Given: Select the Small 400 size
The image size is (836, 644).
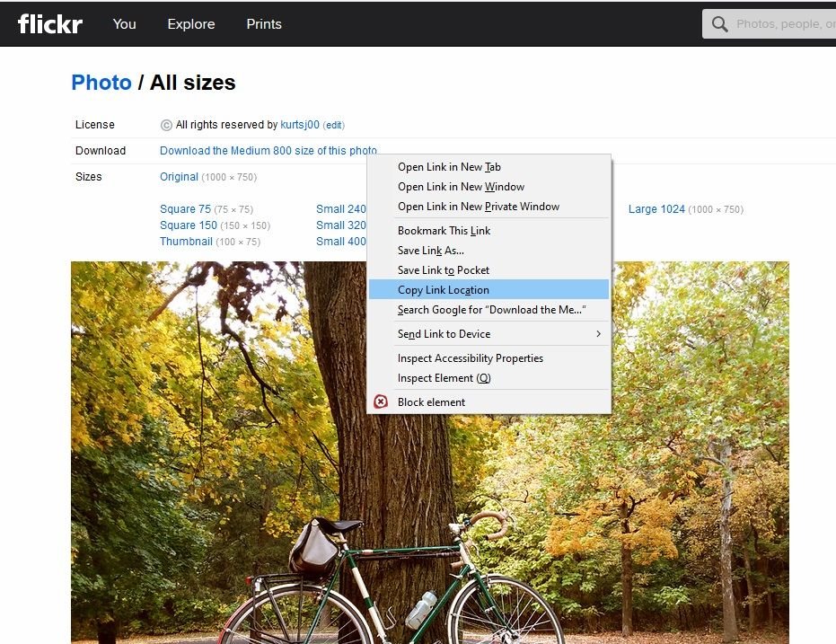Looking at the screenshot, I should tap(341, 242).
